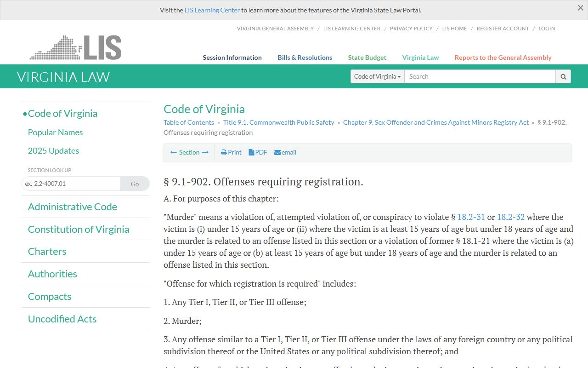Image resolution: width=588 pixels, height=368 pixels.
Task: Follow the § 18.2-32 link
Action: [511, 217]
